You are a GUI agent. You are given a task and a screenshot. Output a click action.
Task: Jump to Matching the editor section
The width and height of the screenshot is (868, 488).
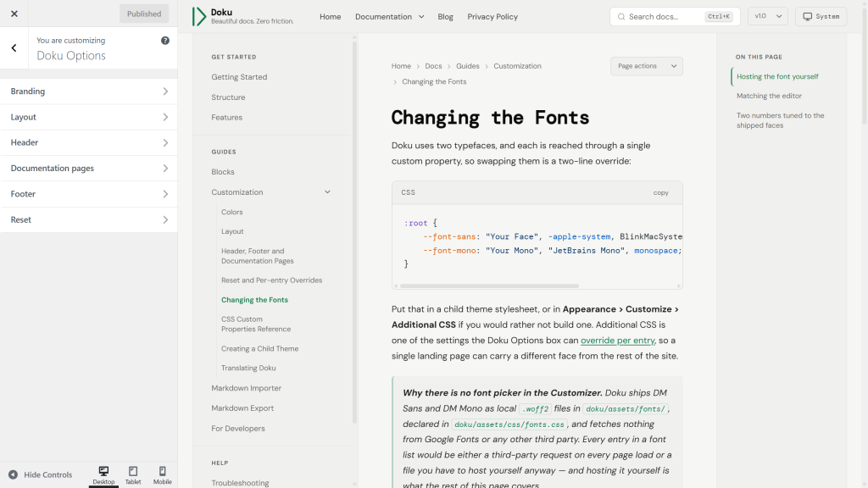click(769, 96)
